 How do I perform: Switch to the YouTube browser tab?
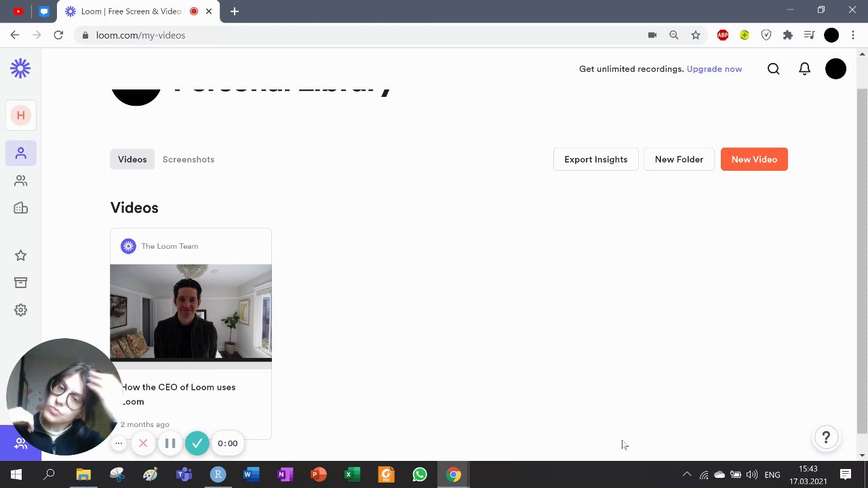pyautogui.click(x=18, y=12)
